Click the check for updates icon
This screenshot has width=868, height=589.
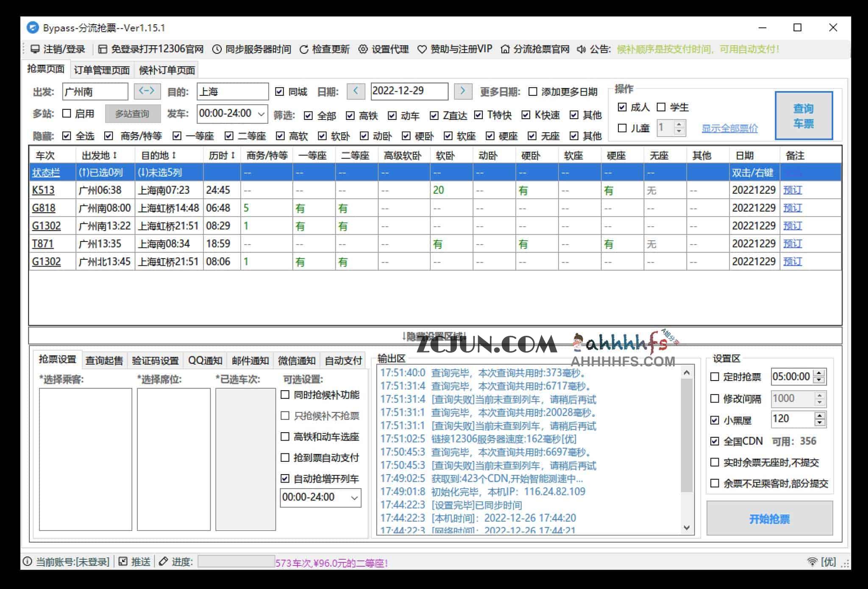(x=303, y=49)
